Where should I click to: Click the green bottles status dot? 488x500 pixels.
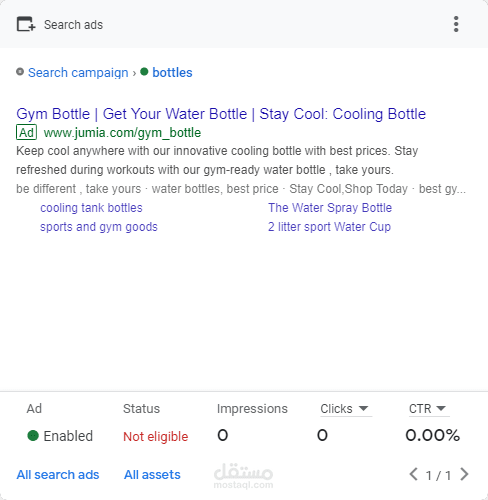tap(144, 72)
